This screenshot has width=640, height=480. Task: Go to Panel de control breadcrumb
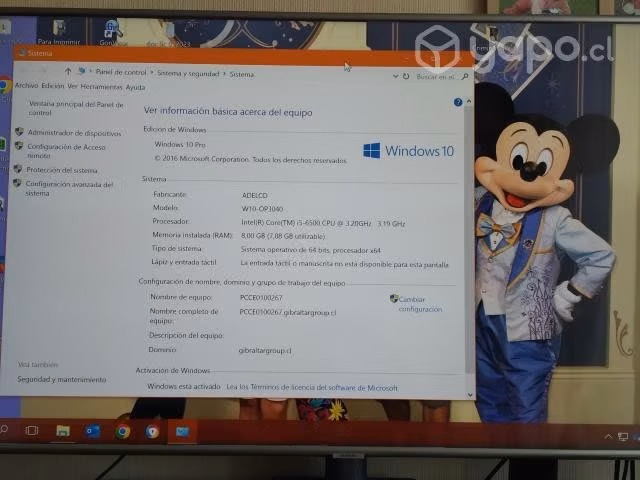121,72
